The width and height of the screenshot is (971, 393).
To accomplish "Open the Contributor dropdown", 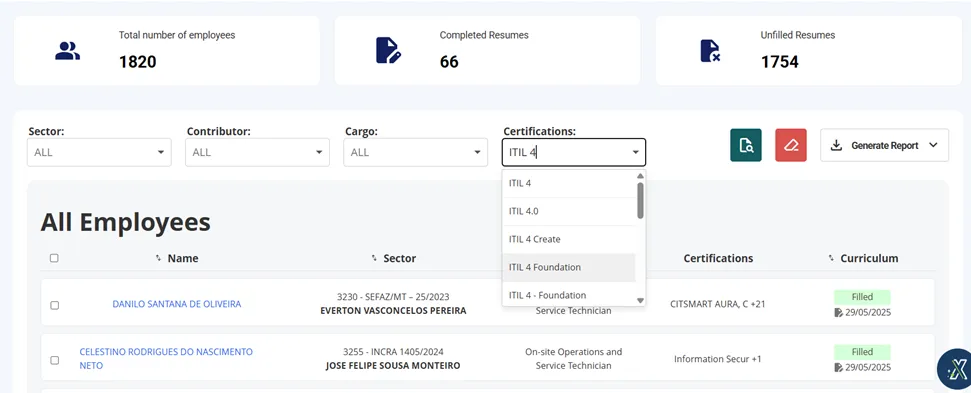I will click(x=257, y=152).
